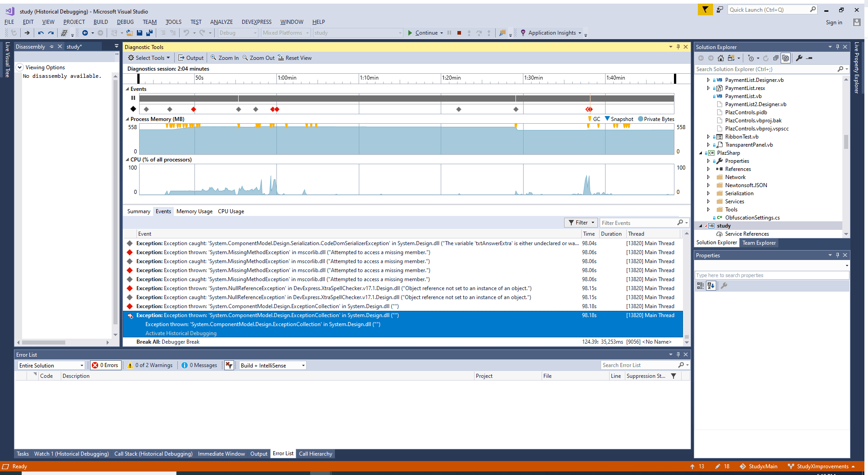Screen dimensions: 868x475
Task: Sort Properties alphabetically using the sort icon
Action: click(711, 286)
